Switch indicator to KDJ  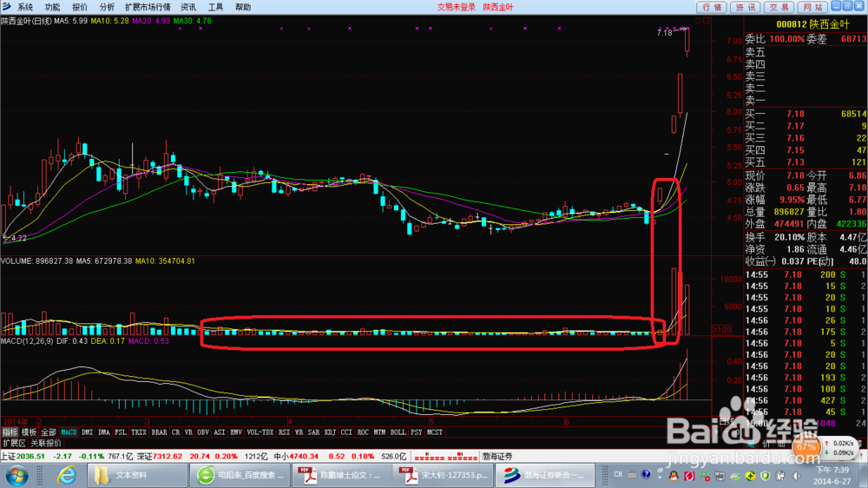330,432
